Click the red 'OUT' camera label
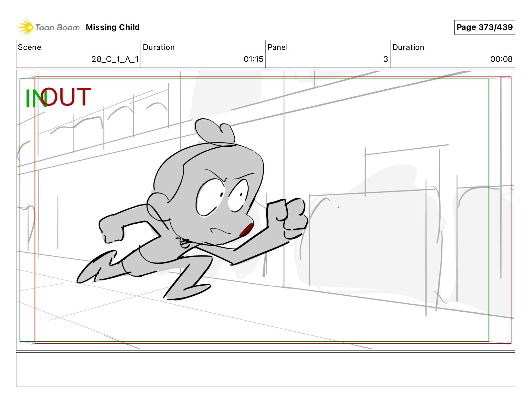Viewport: 532px width, 411px height. [x=66, y=97]
